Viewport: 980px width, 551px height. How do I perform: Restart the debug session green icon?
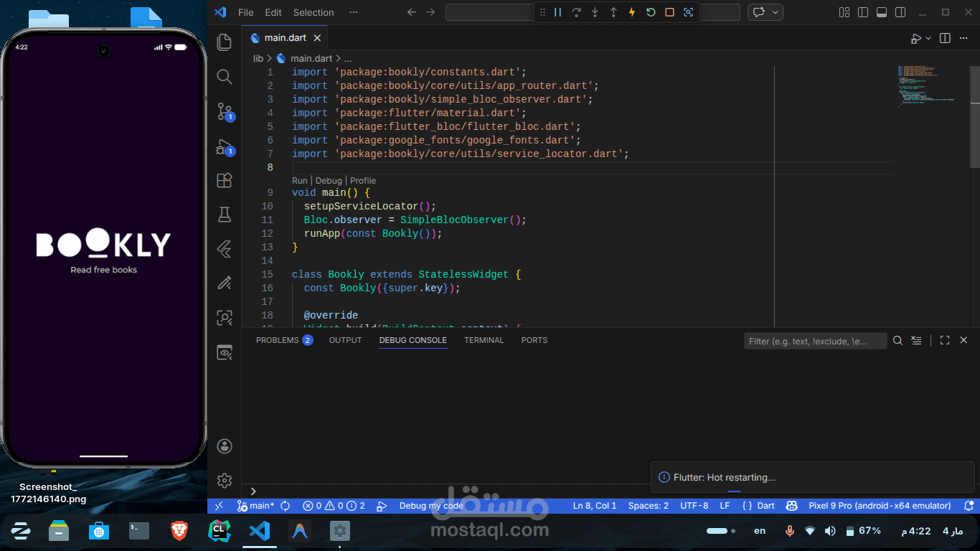(x=651, y=12)
